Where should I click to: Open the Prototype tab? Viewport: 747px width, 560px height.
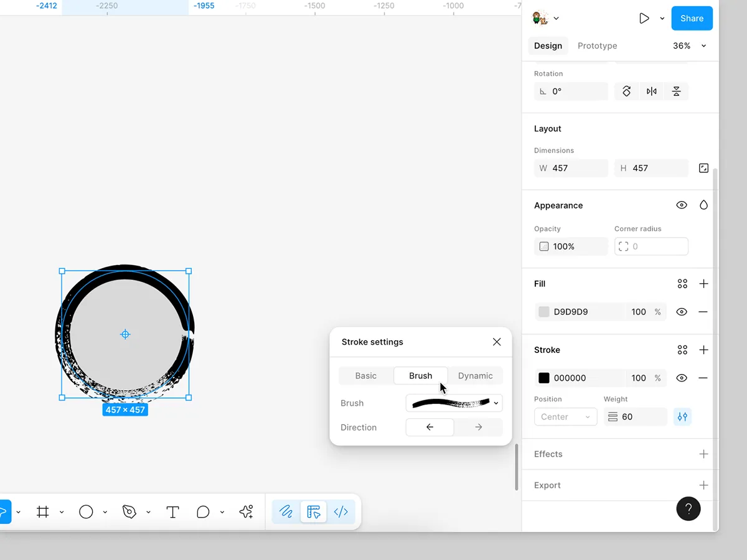(597, 46)
